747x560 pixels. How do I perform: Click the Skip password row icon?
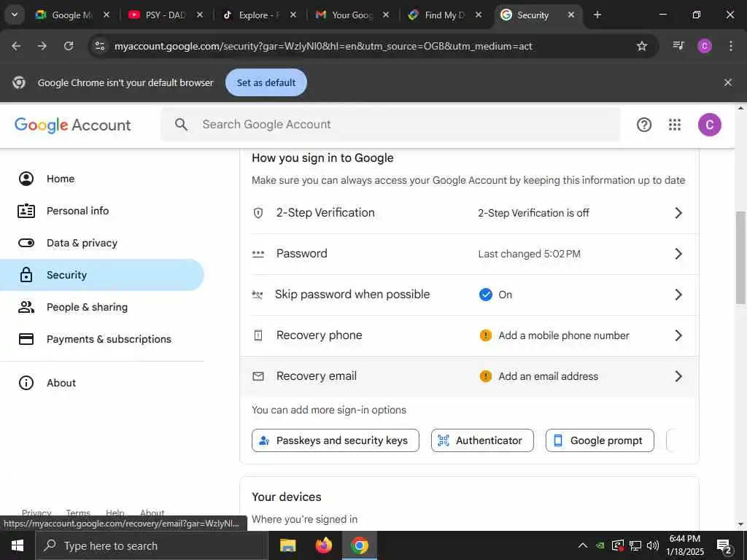pyautogui.click(x=258, y=295)
